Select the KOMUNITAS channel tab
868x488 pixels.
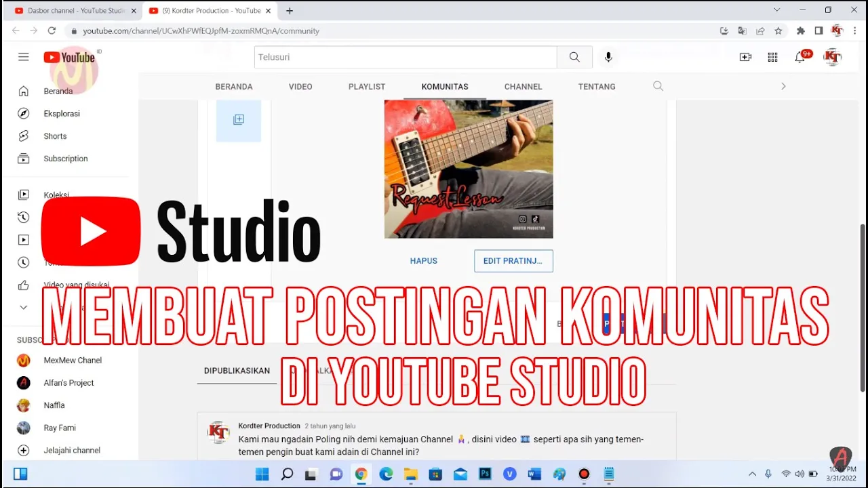445,87
